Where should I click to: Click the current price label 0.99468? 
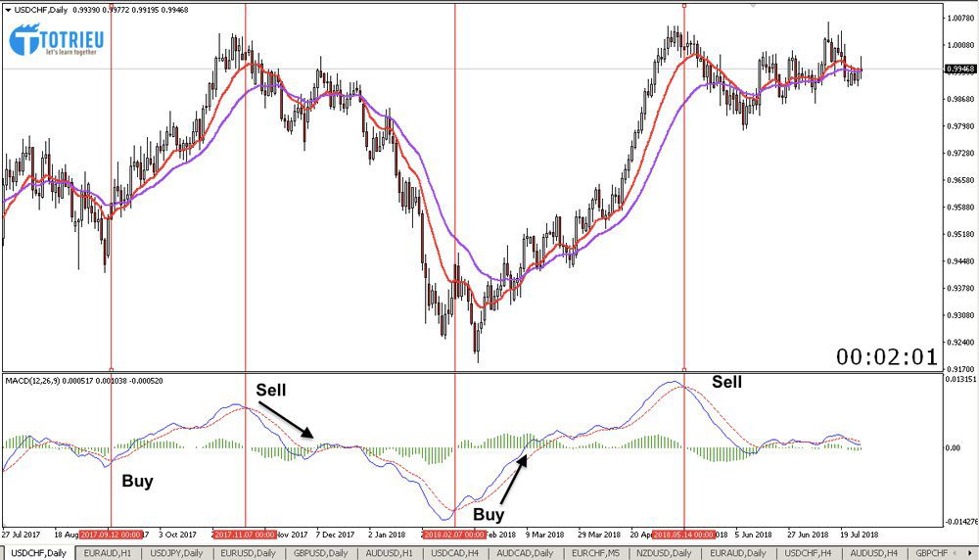click(x=957, y=69)
